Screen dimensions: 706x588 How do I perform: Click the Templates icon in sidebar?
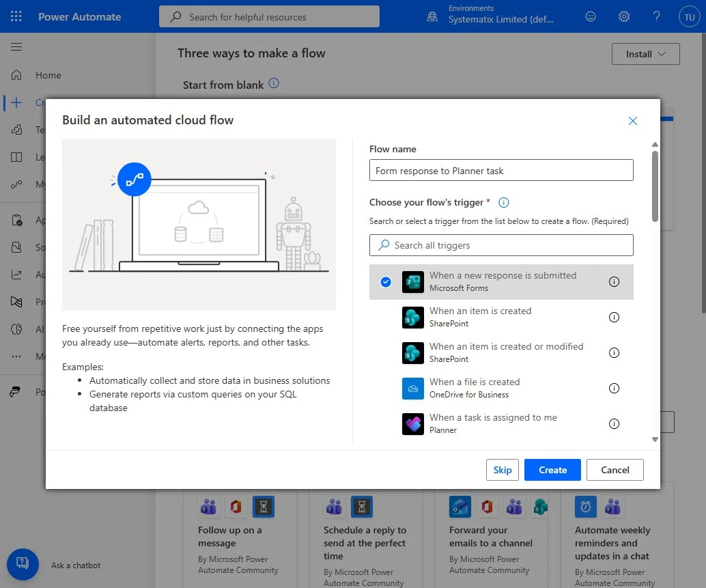click(16, 130)
